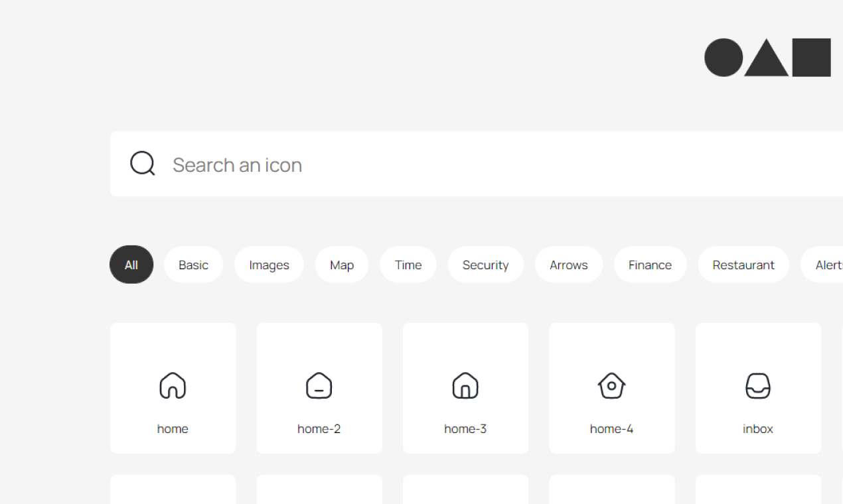
Task: Choose the Restaurant category
Action: pyautogui.click(x=743, y=265)
